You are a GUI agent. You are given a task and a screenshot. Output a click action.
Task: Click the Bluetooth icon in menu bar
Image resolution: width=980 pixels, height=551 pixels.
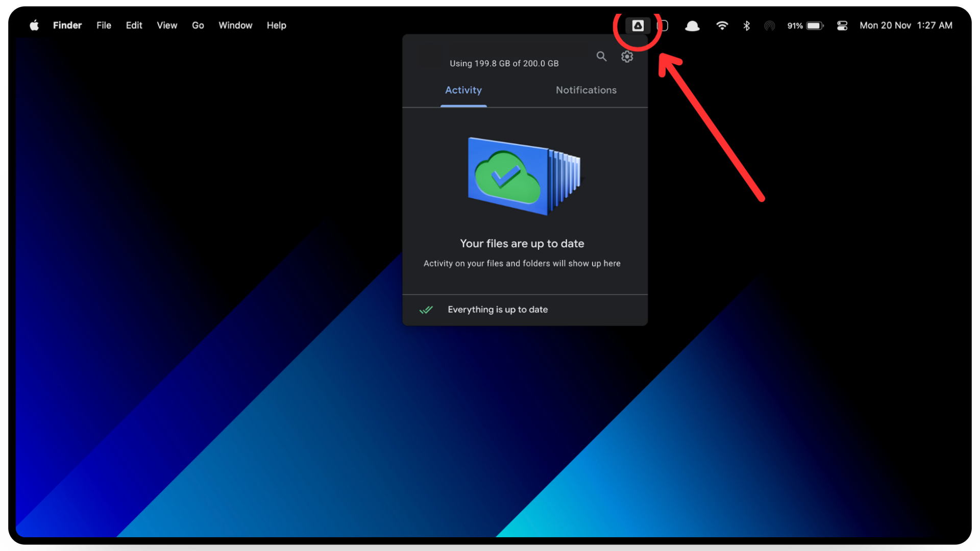(746, 26)
